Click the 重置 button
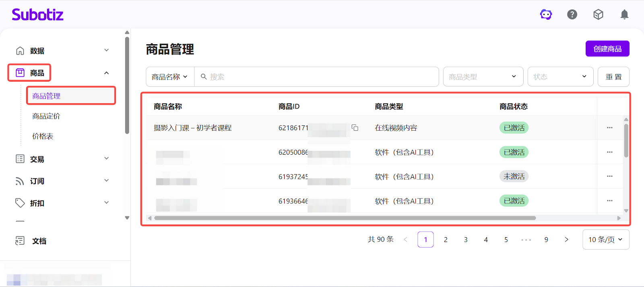The height and width of the screenshot is (287, 644). point(613,77)
